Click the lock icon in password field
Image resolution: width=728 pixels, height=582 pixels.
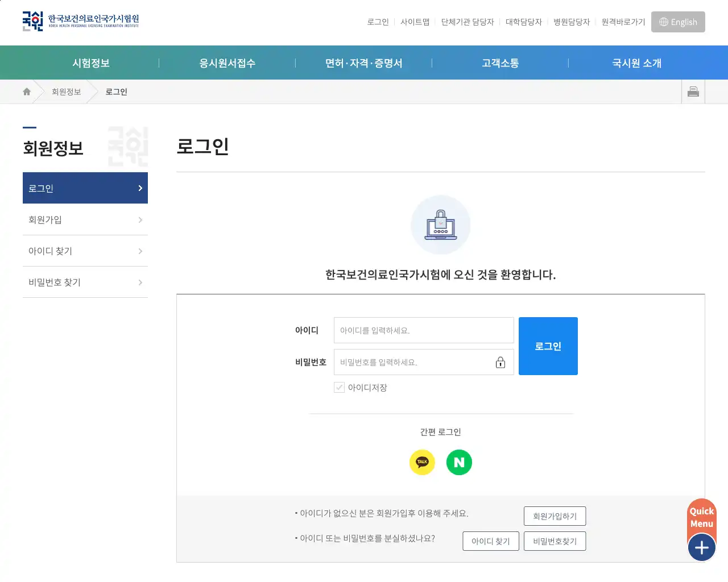pyautogui.click(x=500, y=363)
